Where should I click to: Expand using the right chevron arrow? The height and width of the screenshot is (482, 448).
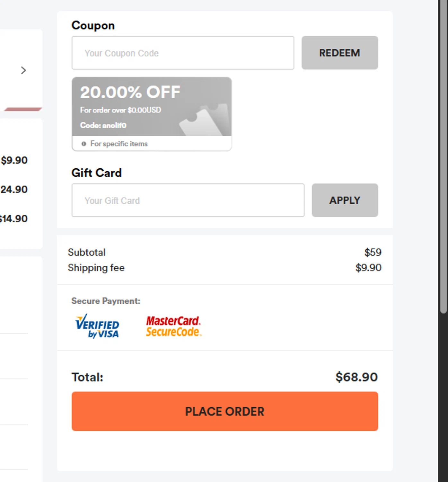click(x=23, y=70)
